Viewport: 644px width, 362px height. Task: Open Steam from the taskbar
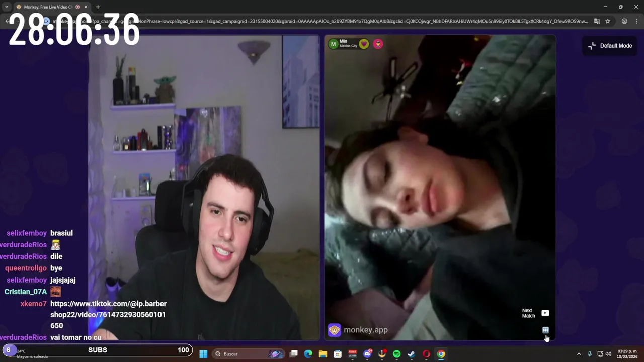pyautogui.click(x=411, y=354)
